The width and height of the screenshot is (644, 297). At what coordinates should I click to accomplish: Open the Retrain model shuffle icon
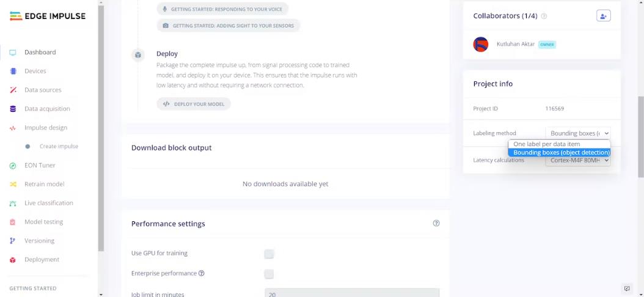click(13, 185)
